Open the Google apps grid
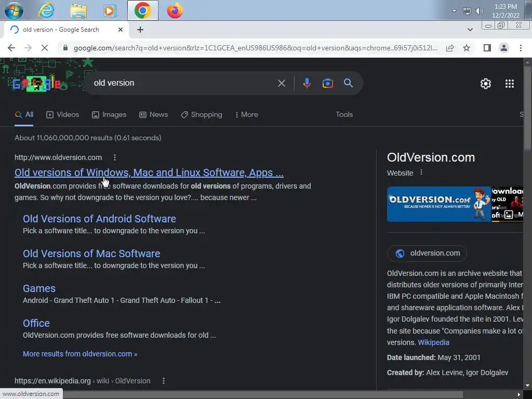Image resolution: width=532 pixels, height=399 pixels. 509,84
